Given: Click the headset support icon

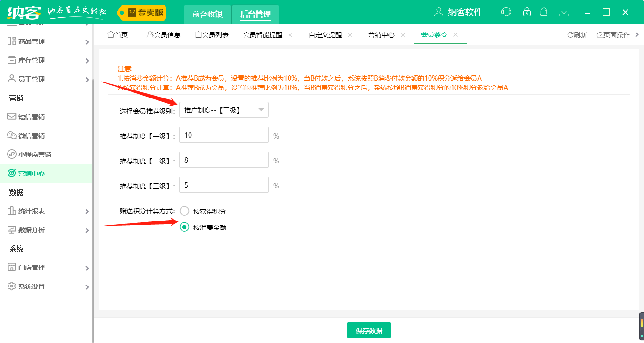Looking at the screenshot, I should (x=506, y=11).
